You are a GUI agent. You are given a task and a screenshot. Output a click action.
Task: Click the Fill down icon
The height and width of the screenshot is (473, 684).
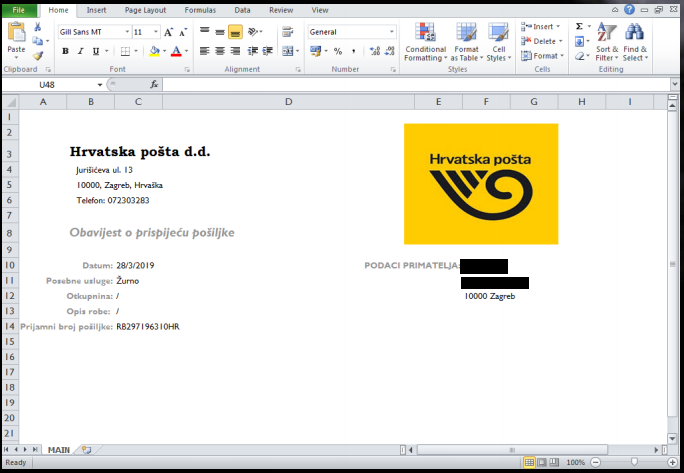tap(579, 41)
